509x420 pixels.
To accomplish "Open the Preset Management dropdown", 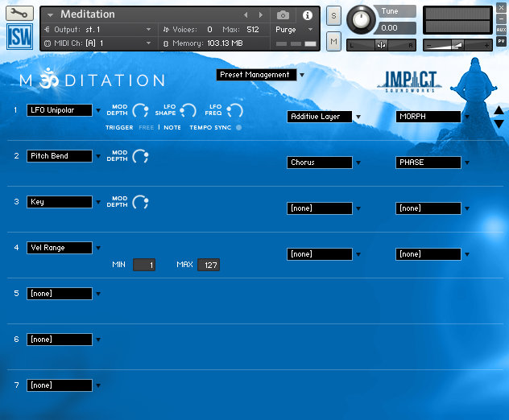I will (256, 75).
